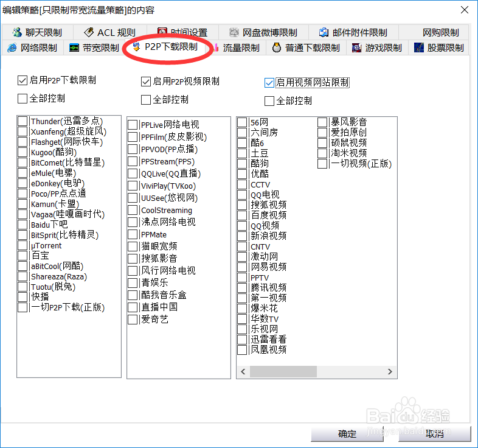This screenshot has width=478, height=448.
Task: Check the CCTV video site box
Action: click(x=242, y=184)
